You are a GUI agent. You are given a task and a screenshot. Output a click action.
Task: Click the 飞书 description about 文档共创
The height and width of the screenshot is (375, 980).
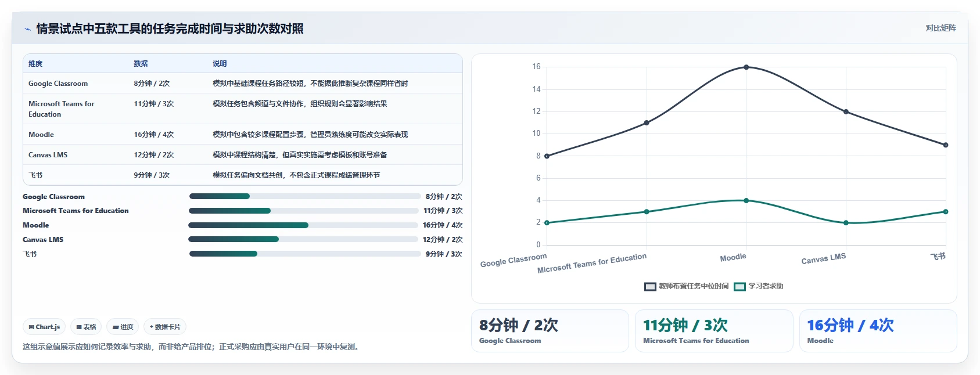(296, 175)
